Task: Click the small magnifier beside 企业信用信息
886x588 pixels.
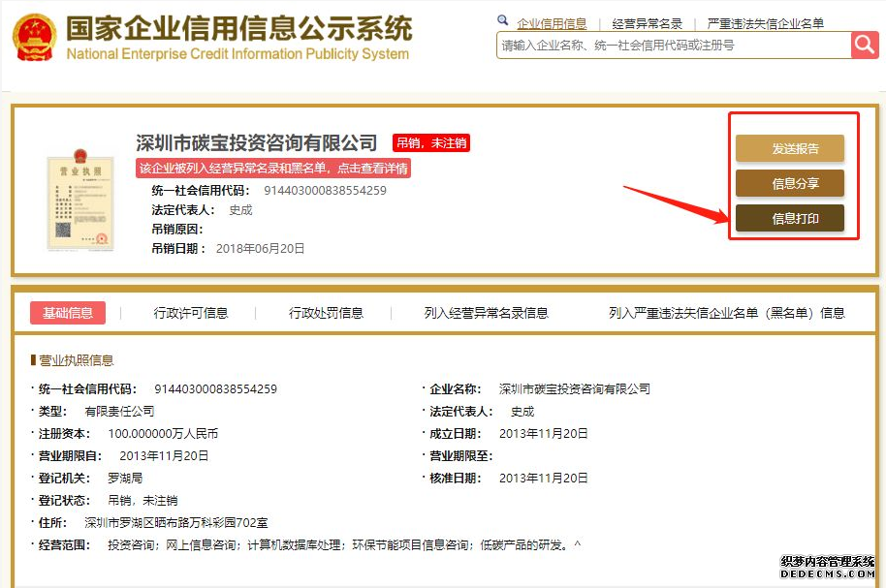Action: (x=502, y=20)
